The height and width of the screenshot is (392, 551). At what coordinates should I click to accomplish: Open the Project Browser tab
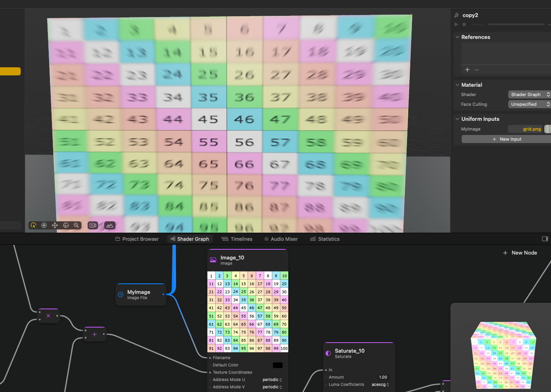point(137,239)
